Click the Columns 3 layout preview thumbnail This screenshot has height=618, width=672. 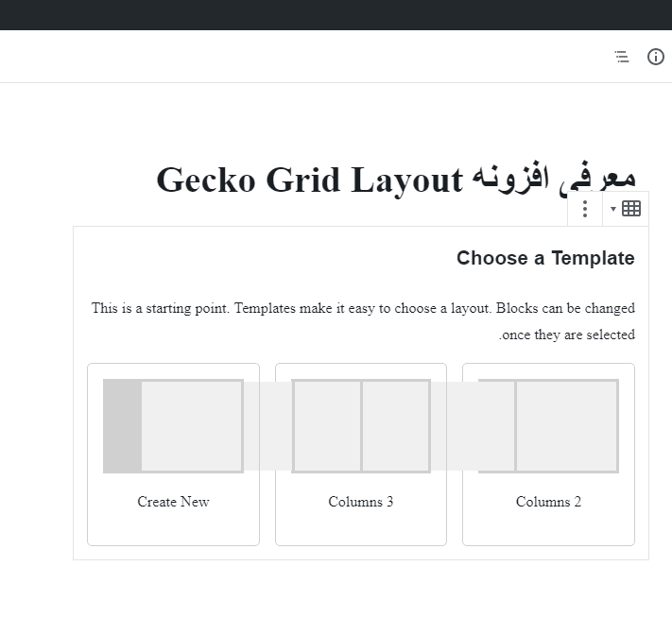tap(361, 426)
